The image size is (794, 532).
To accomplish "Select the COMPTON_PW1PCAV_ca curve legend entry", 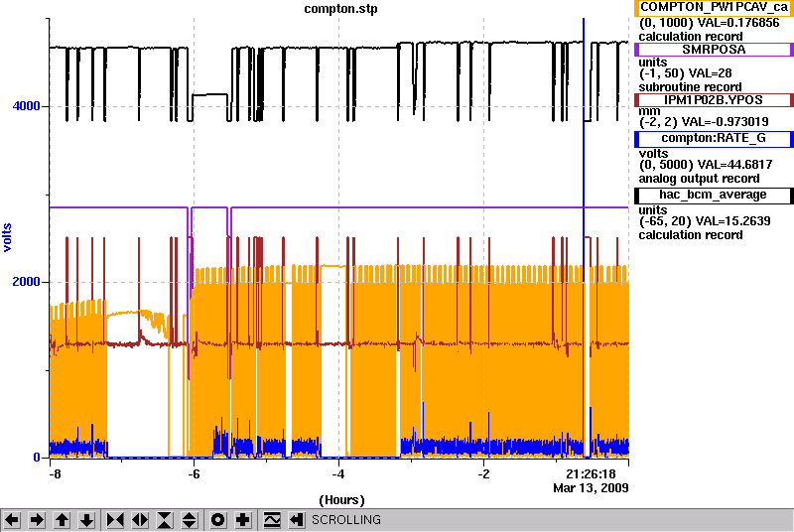I will coord(714,8).
